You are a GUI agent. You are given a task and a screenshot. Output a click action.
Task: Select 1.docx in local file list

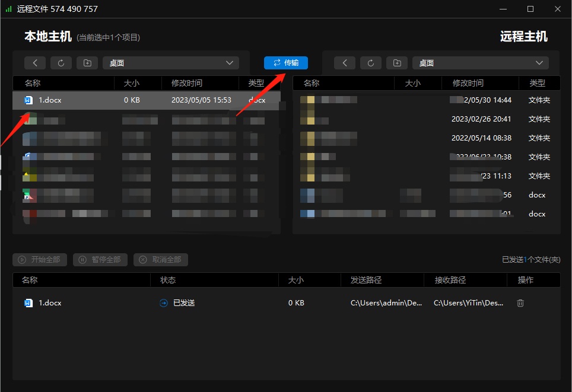tap(147, 100)
